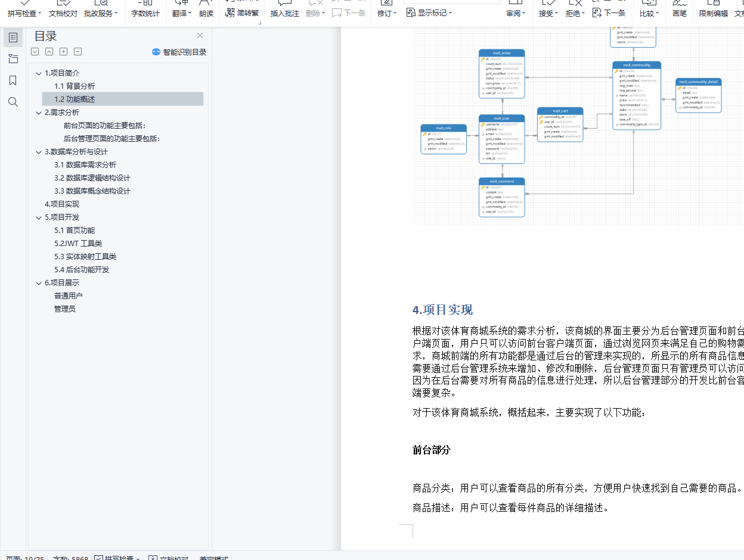Jump to 3.2 数据库逻辑结构设计

coord(92,178)
